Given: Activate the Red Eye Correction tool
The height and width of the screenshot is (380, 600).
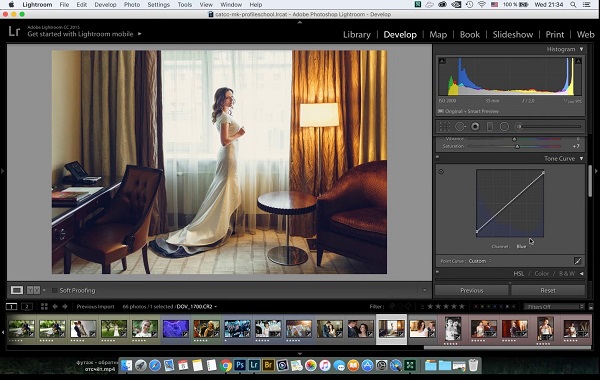Looking at the screenshot, I should [475, 126].
